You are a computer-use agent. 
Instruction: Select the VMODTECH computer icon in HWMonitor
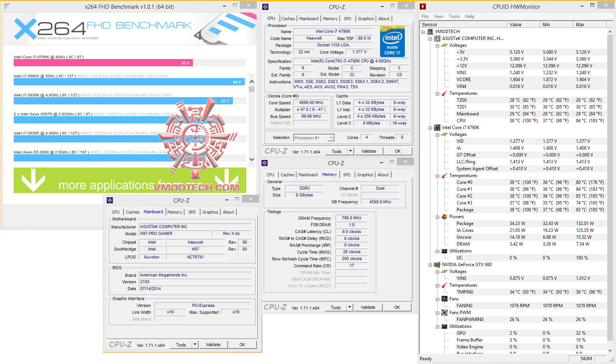click(430, 32)
